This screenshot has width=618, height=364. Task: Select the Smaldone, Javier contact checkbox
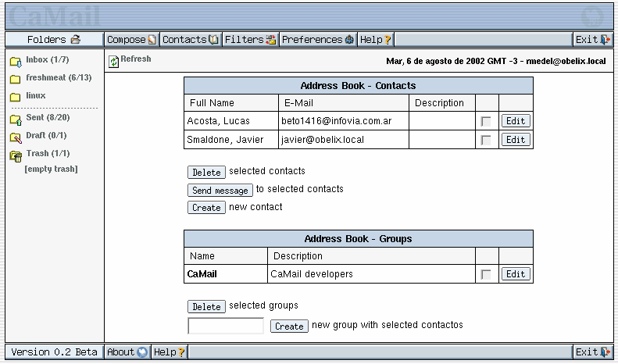coord(486,140)
